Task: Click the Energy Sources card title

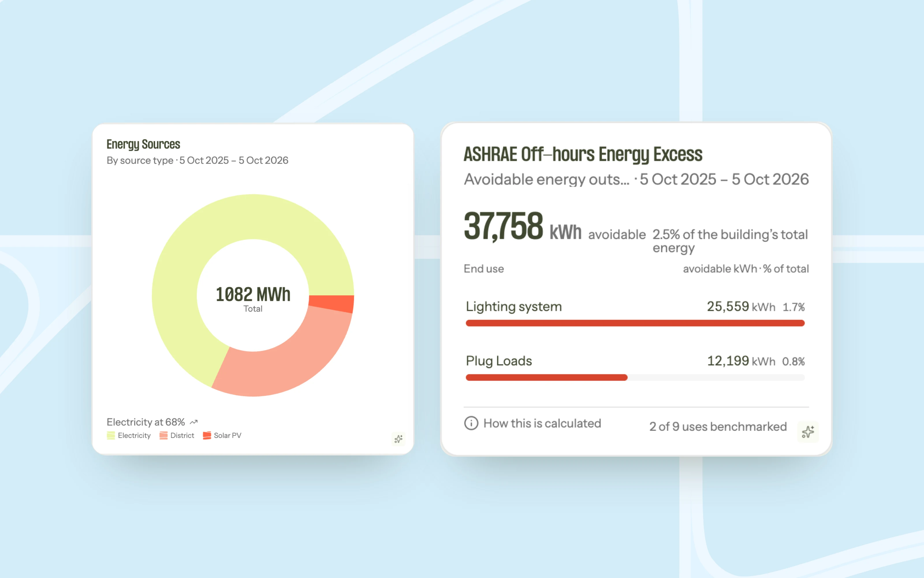Action: (143, 144)
